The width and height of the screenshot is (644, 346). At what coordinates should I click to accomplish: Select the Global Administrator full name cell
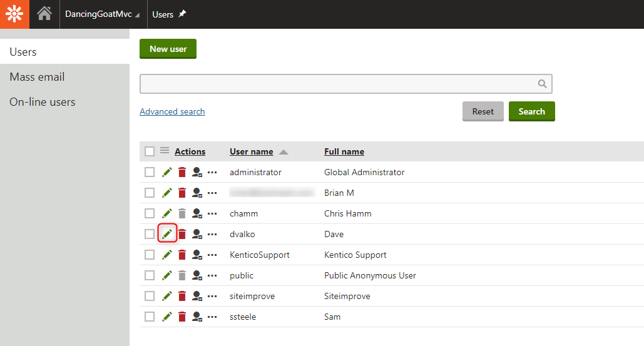tap(364, 173)
